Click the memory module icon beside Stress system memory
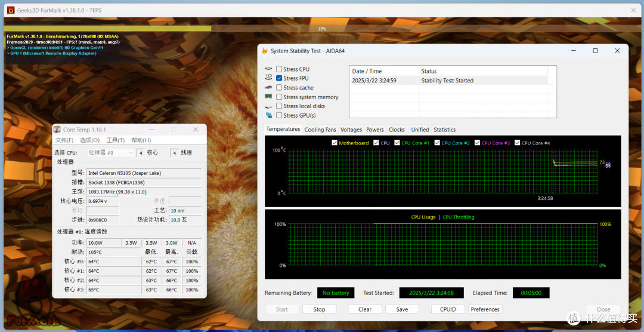Image resolution: width=644 pixels, height=332 pixels. (x=268, y=97)
